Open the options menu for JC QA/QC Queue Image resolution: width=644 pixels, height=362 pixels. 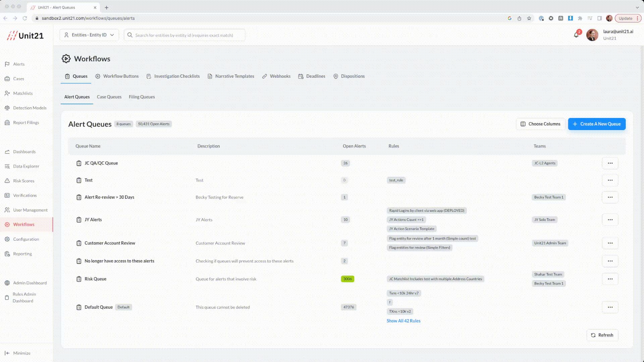610,163
